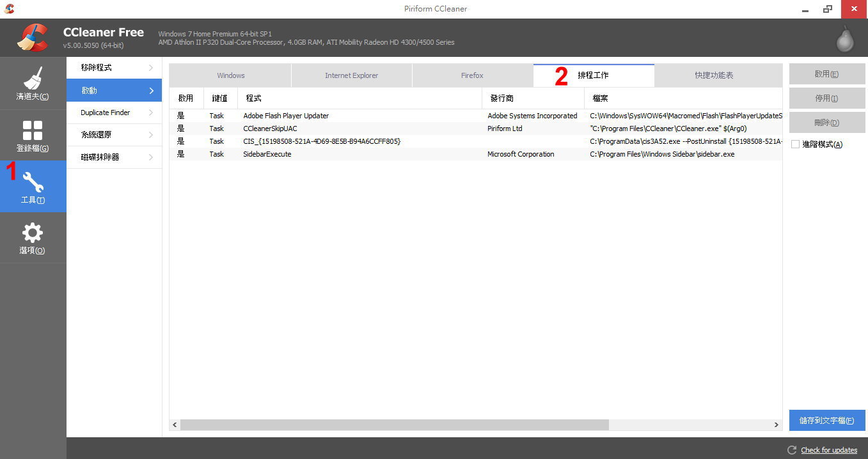Screen dimensions: 868x459
Task: Click the CCleaner title bar icon
Action: [9, 9]
